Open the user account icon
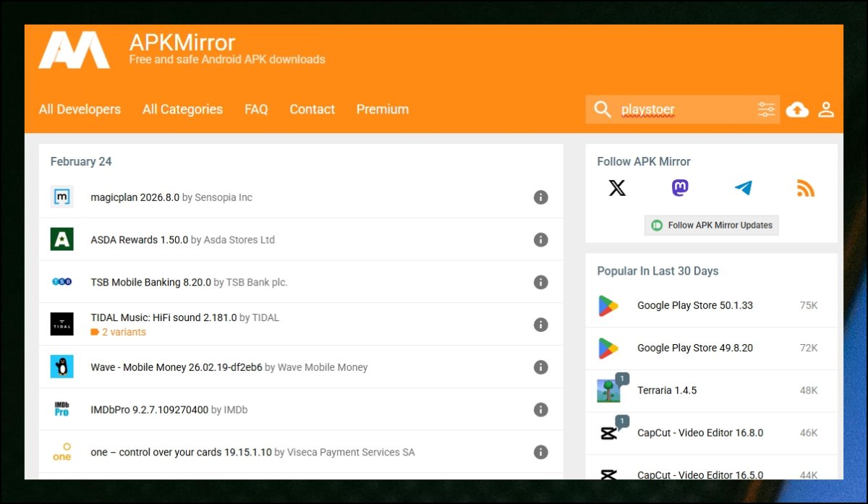Image resolution: width=868 pixels, height=504 pixels. [826, 109]
